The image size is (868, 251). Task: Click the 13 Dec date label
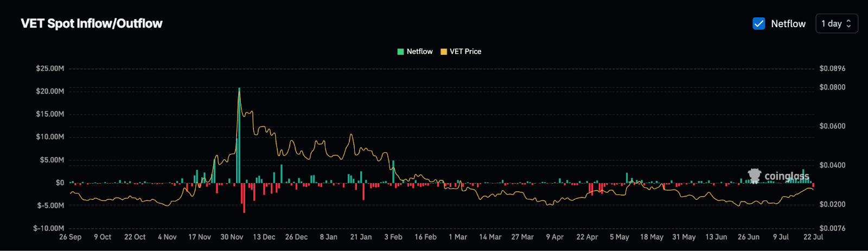coord(264,237)
